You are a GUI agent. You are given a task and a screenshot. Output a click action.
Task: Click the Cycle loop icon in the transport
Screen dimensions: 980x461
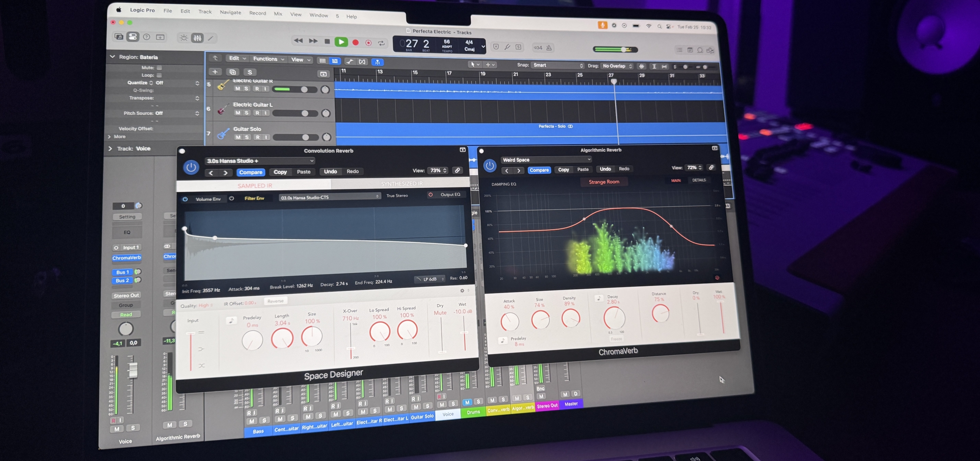[x=381, y=43]
